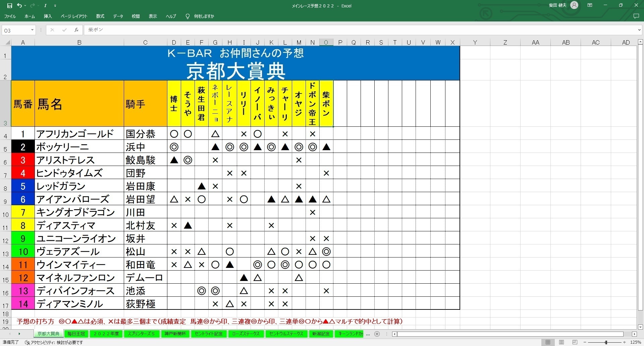644x346 pixels.
Task: Show more sheet tabs with the ellipsis
Action: coord(368,334)
